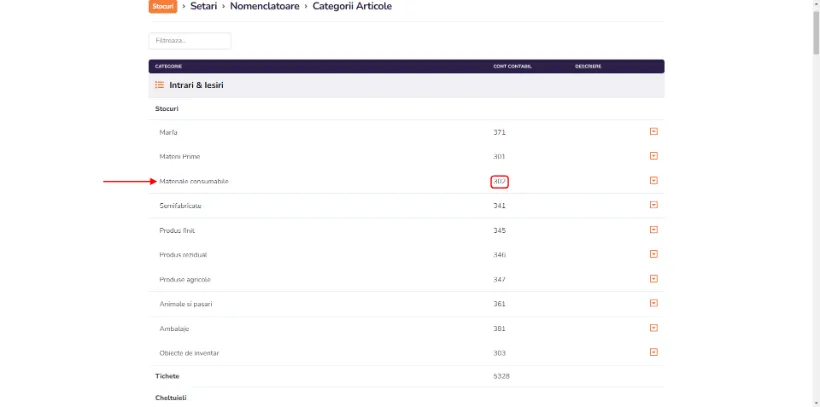Select the Obiecte de inventar category name

click(x=189, y=353)
